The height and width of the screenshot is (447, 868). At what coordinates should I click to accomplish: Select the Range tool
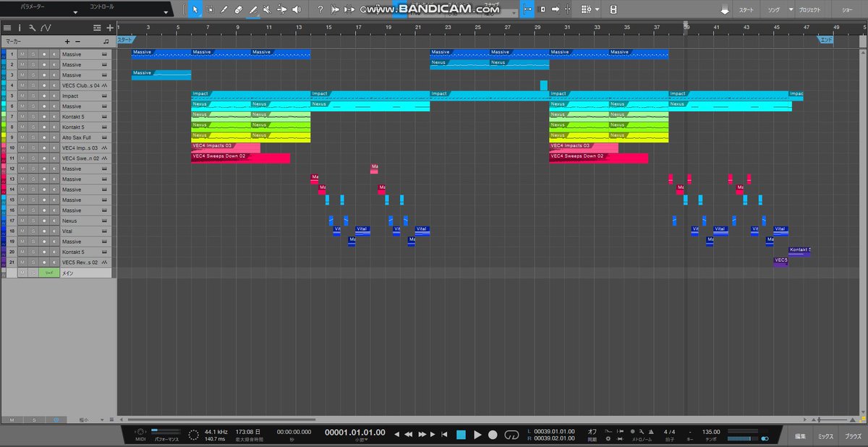(x=210, y=9)
